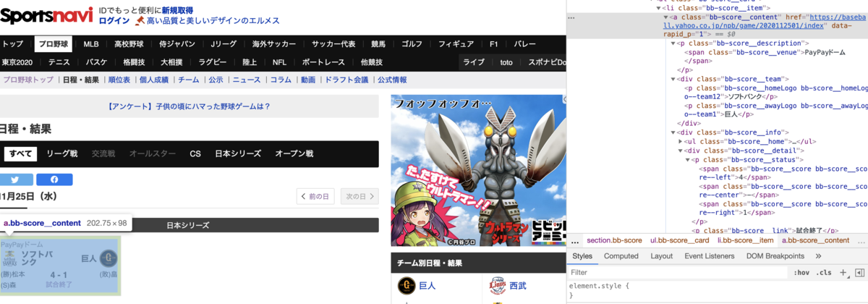The width and height of the screenshot is (868, 304).
Task: Click the 西武 team name link
Action: (518, 286)
